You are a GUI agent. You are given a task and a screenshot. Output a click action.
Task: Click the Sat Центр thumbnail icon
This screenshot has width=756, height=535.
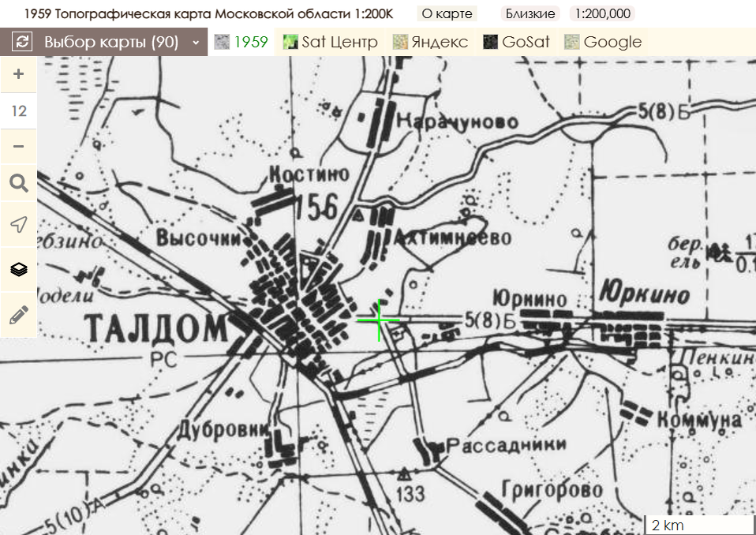coord(290,41)
